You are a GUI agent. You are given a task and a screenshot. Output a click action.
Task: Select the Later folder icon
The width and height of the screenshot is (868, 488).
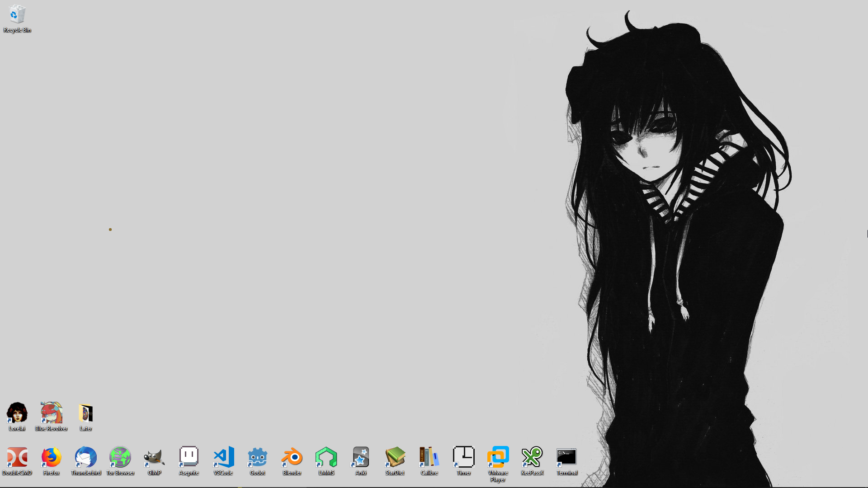coord(86,413)
